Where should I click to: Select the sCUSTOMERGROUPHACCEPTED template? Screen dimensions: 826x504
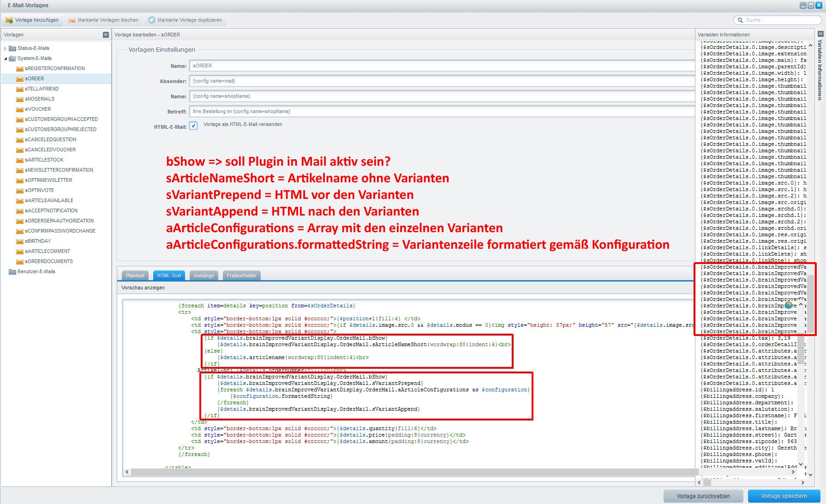coord(61,119)
